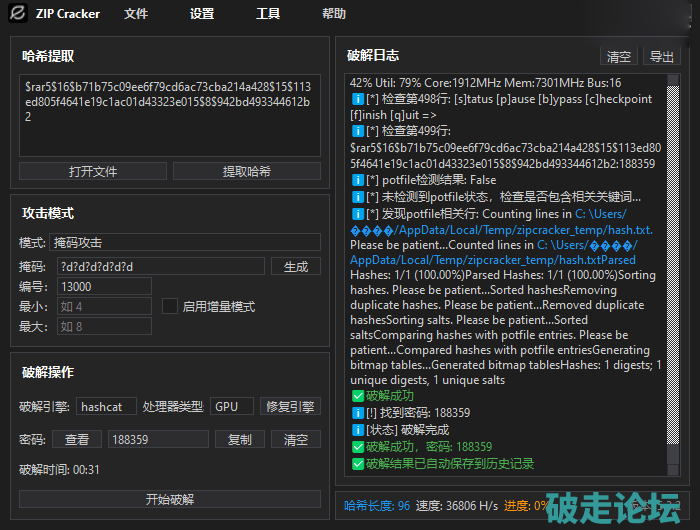
Task: Click the 提取哈希 button
Action: [246, 171]
